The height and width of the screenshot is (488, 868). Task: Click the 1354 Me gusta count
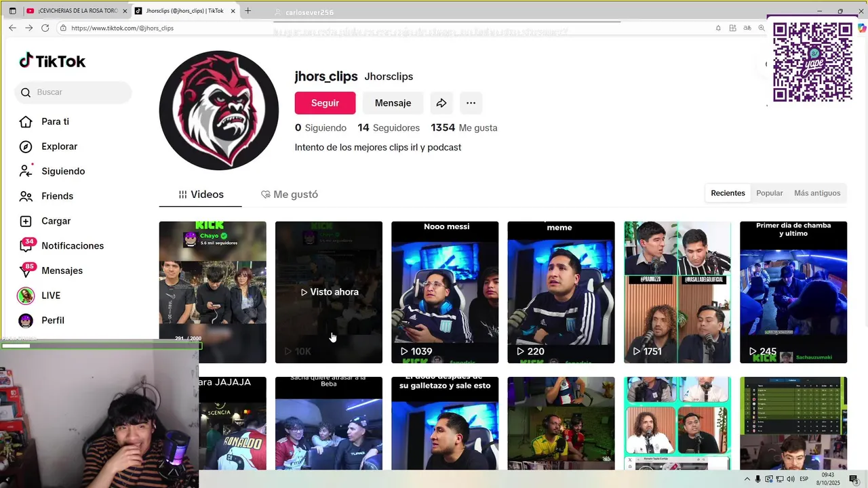[x=464, y=127]
